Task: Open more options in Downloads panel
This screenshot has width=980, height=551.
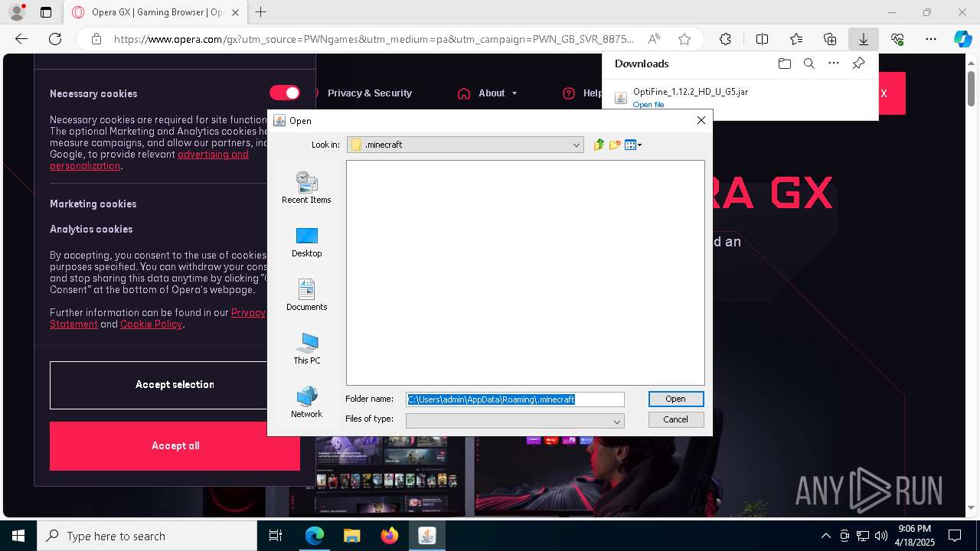Action: pos(834,64)
